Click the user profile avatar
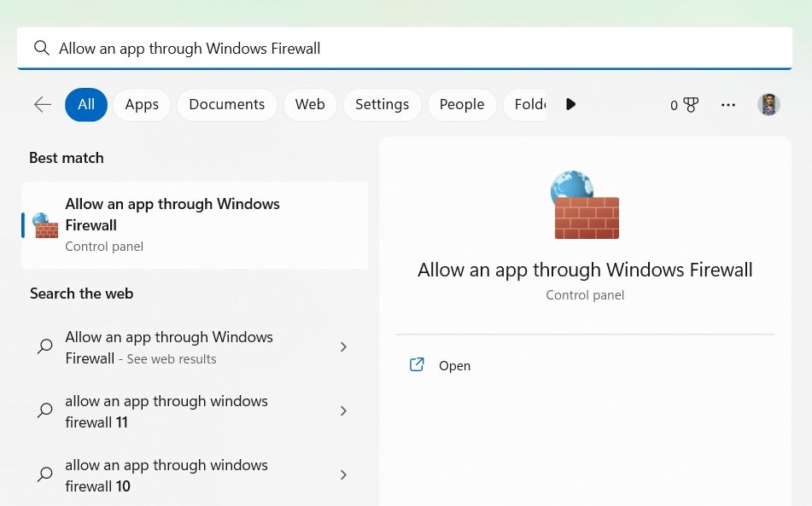Viewport: 812px width, 506px height. point(768,104)
